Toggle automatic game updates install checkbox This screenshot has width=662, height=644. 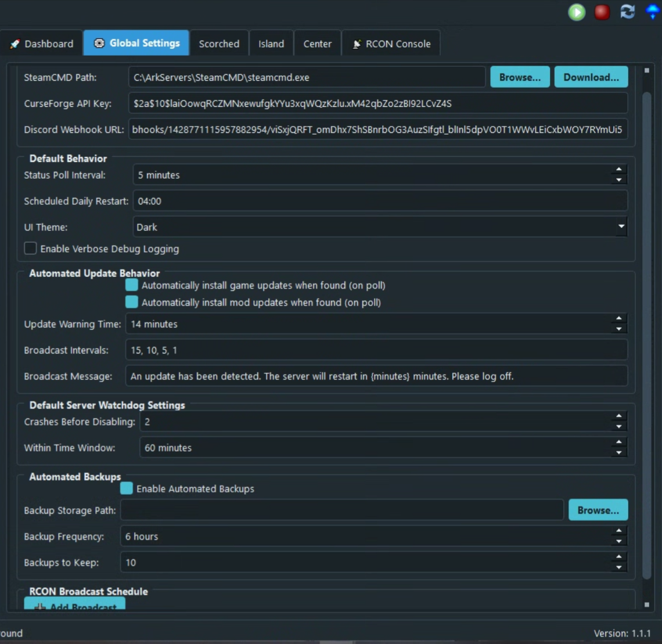pyautogui.click(x=132, y=285)
